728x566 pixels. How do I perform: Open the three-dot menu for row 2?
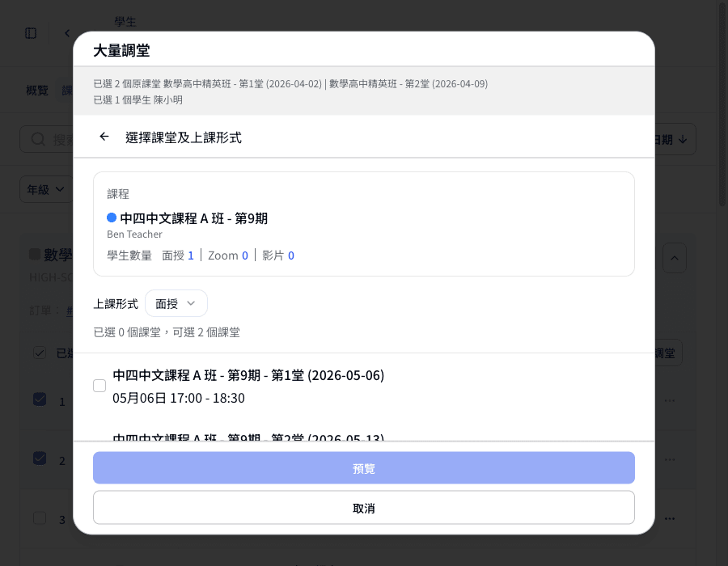click(x=670, y=459)
